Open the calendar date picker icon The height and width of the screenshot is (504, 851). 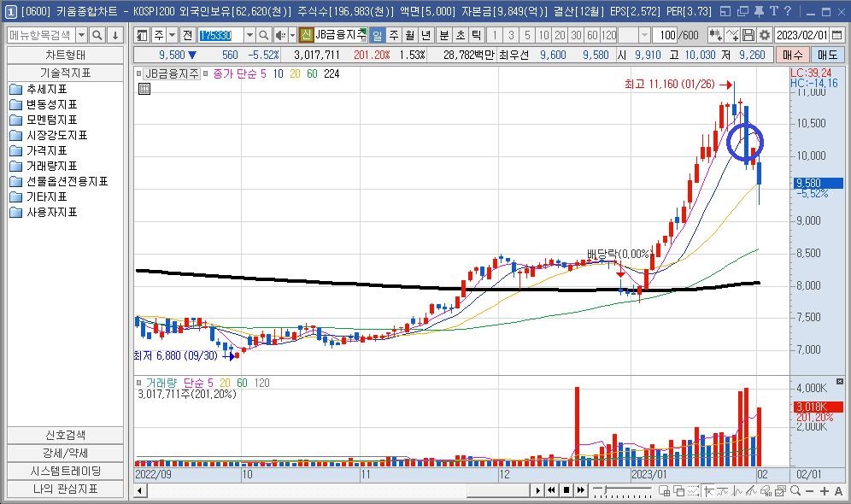(x=836, y=35)
